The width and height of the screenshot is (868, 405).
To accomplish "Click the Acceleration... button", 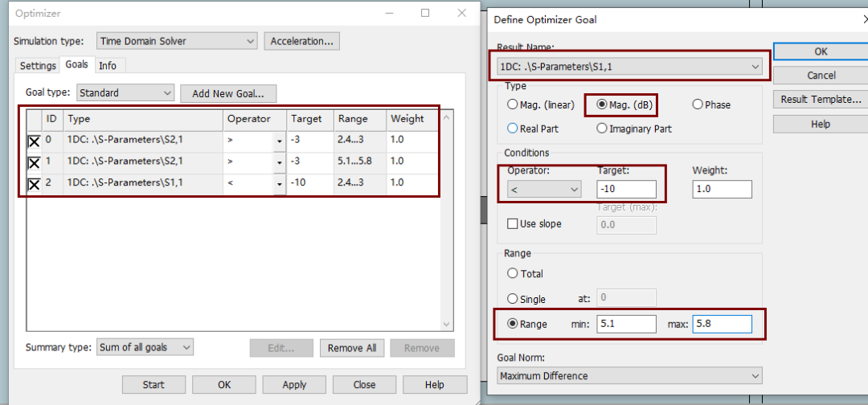I will click(301, 41).
